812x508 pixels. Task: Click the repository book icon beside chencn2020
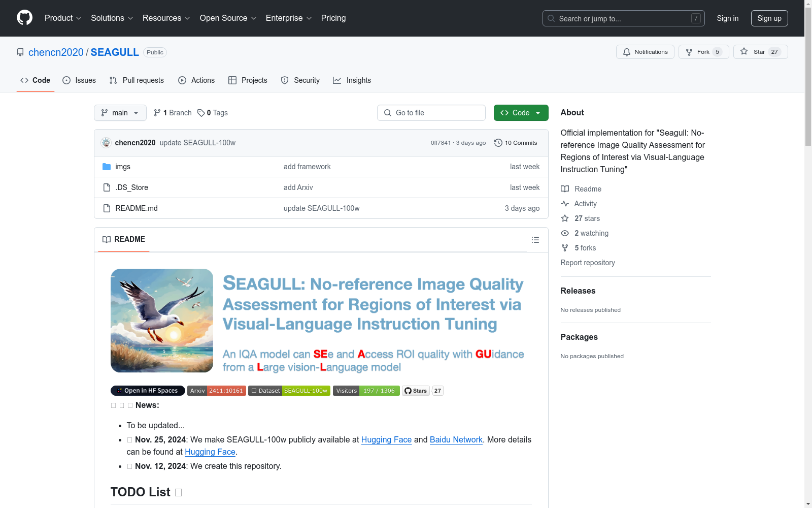[x=20, y=52]
